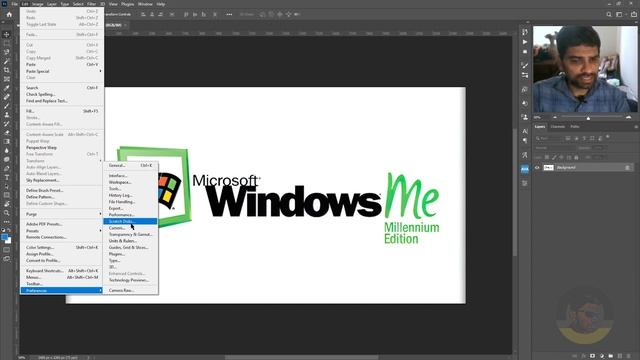The width and height of the screenshot is (640, 360).
Task: Select the Eraser tool
Action: click(x=7, y=133)
